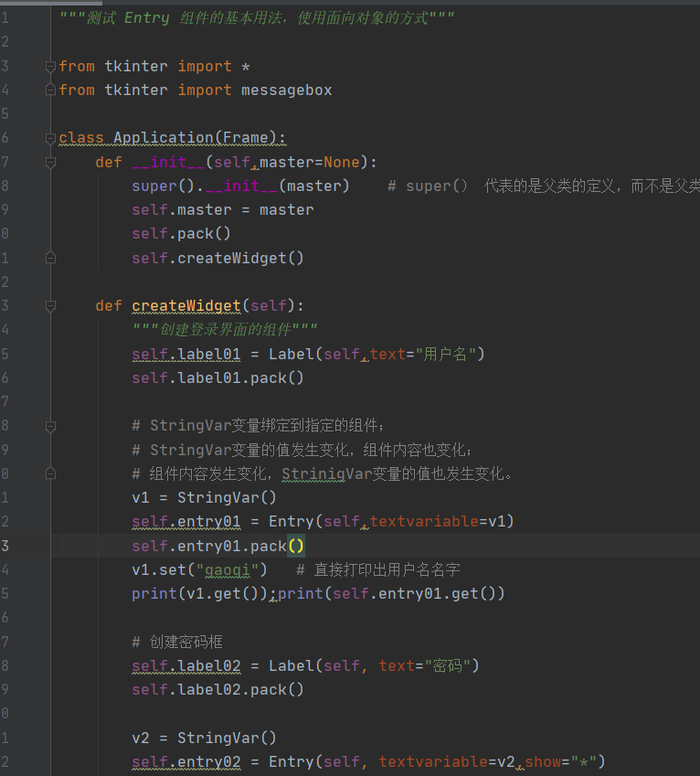Click 'Frame' in the class declaration
Viewport: 700px width, 776px height.
point(246,138)
